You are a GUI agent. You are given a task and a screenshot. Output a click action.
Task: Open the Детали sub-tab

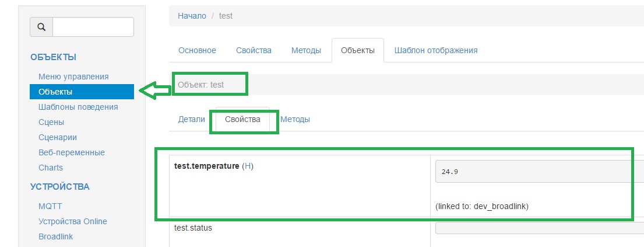coord(191,119)
